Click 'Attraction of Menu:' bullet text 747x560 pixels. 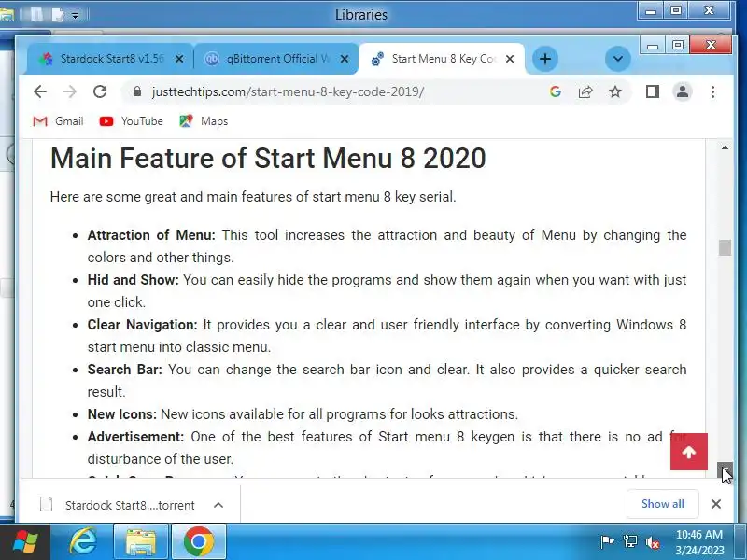point(151,235)
